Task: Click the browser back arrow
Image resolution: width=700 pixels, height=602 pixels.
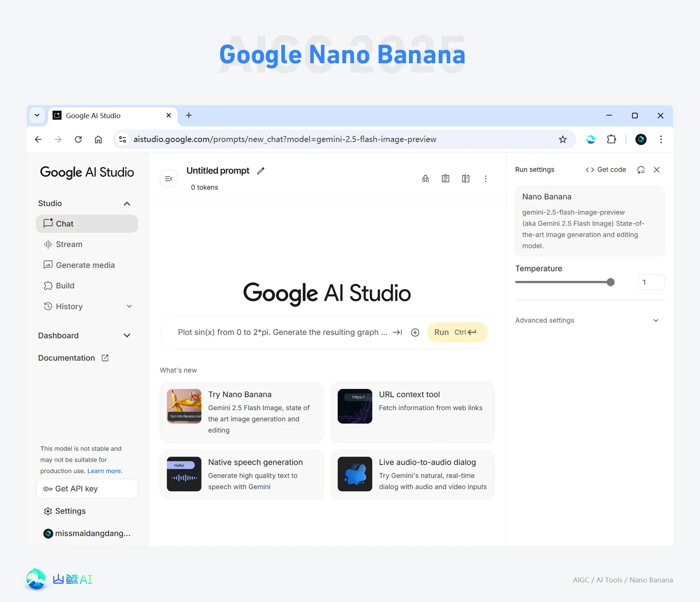Action: pyautogui.click(x=38, y=139)
